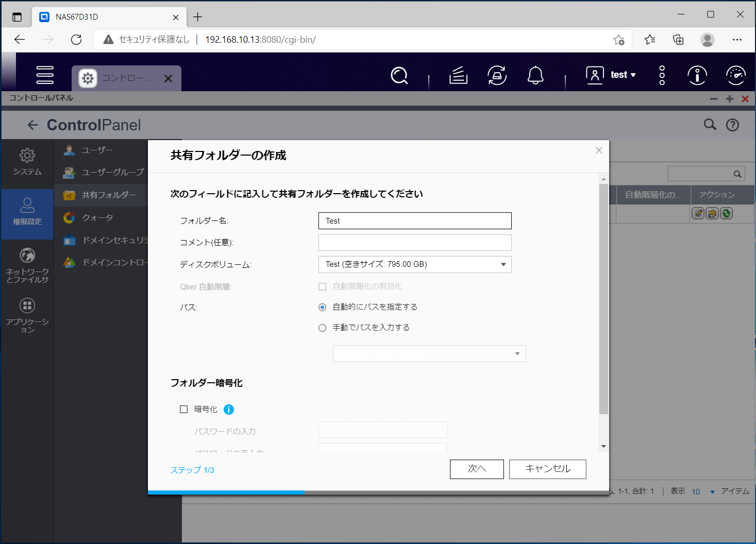Screen dimensions: 756x544
Task: Click the dialog vertical scrollbar thumb
Action: point(603,299)
